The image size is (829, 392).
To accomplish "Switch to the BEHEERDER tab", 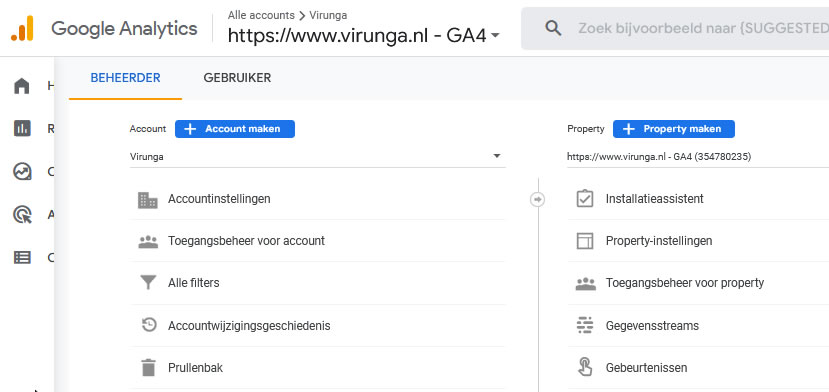I will pyautogui.click(x=125, y=78).
